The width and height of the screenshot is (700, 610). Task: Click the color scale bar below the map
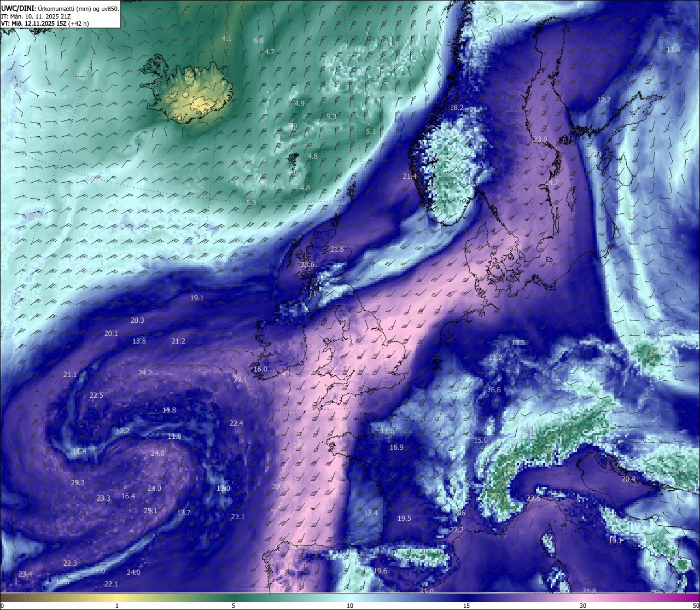(350, 597)
